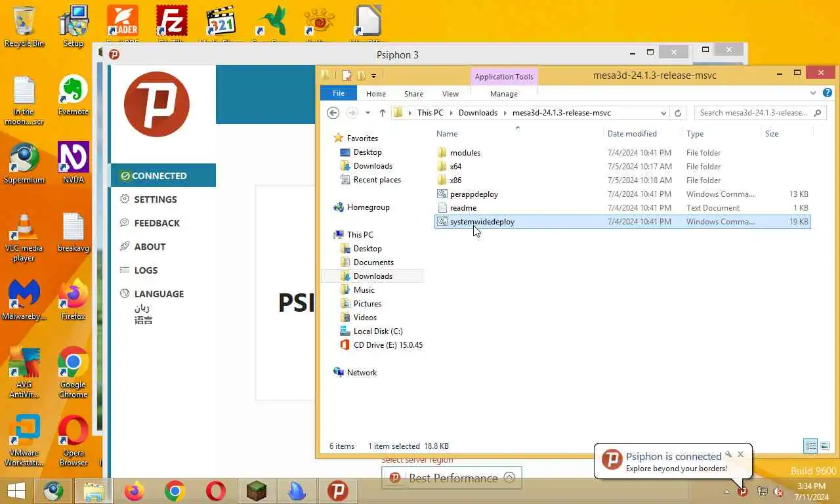Refresh the Explorer folder view
This screenshot has height=504, width=840.
click(x=678, y=113)
